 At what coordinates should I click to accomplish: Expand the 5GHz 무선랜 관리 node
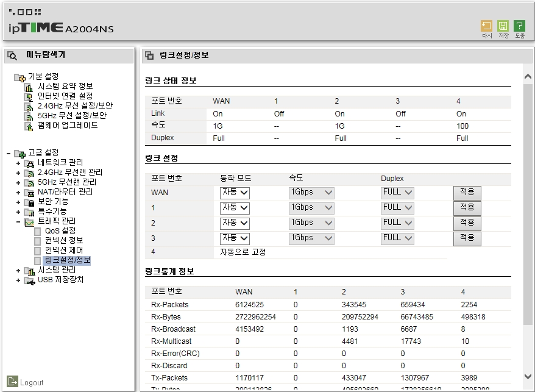pyautogui.click(x=18, y=183)
